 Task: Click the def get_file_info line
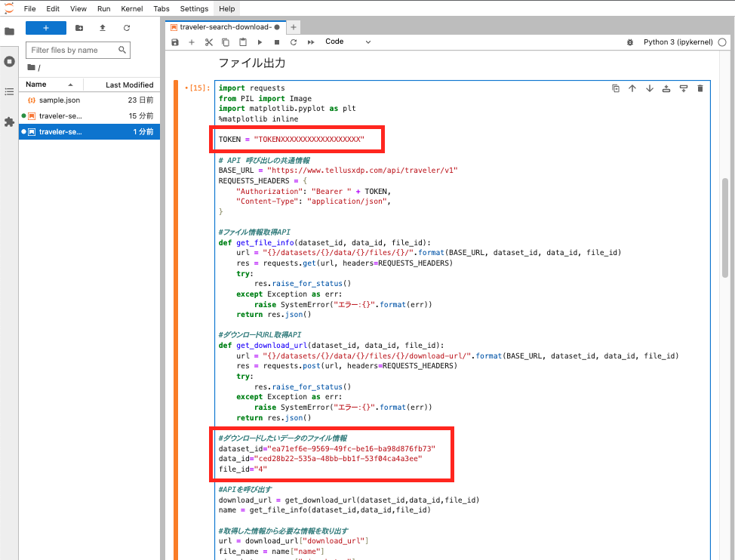(x=324, y=243)
